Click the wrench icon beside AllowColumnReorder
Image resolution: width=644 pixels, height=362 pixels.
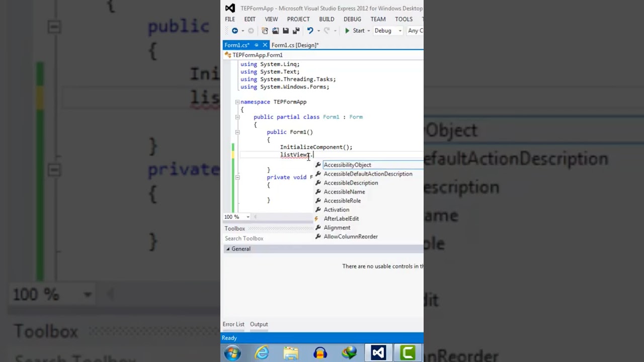click(318, 237)
